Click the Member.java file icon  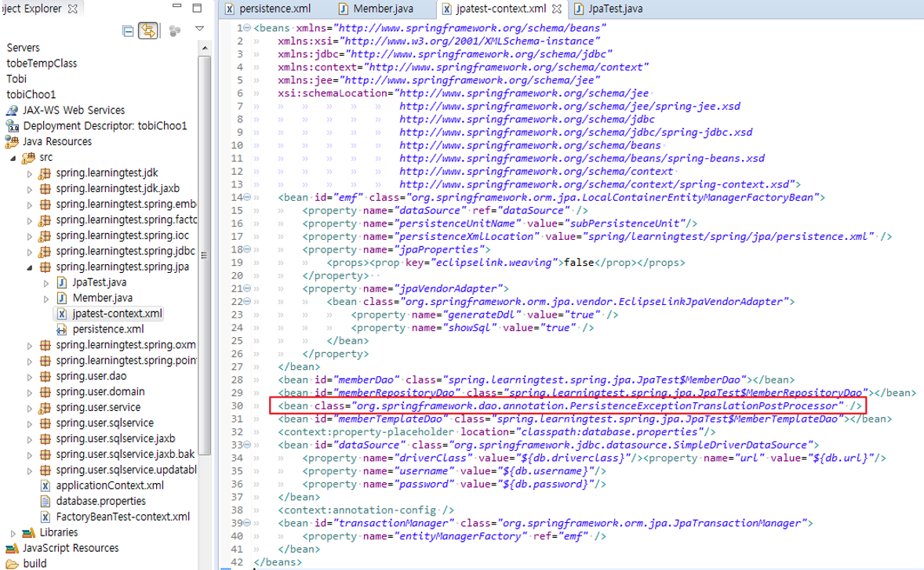[x=61, y=298]
